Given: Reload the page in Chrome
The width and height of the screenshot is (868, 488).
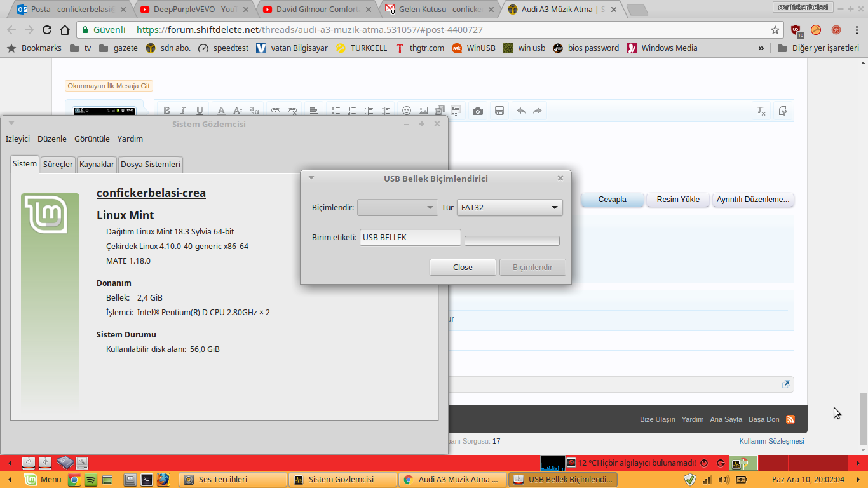Looking at the screenshot, I should (47, 30).
